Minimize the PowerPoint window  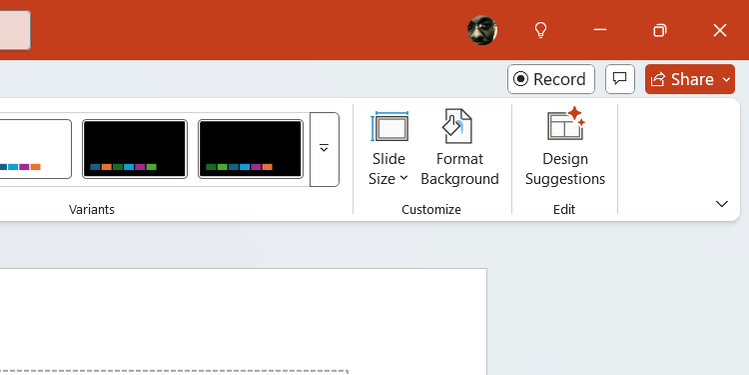pos(600,30)
